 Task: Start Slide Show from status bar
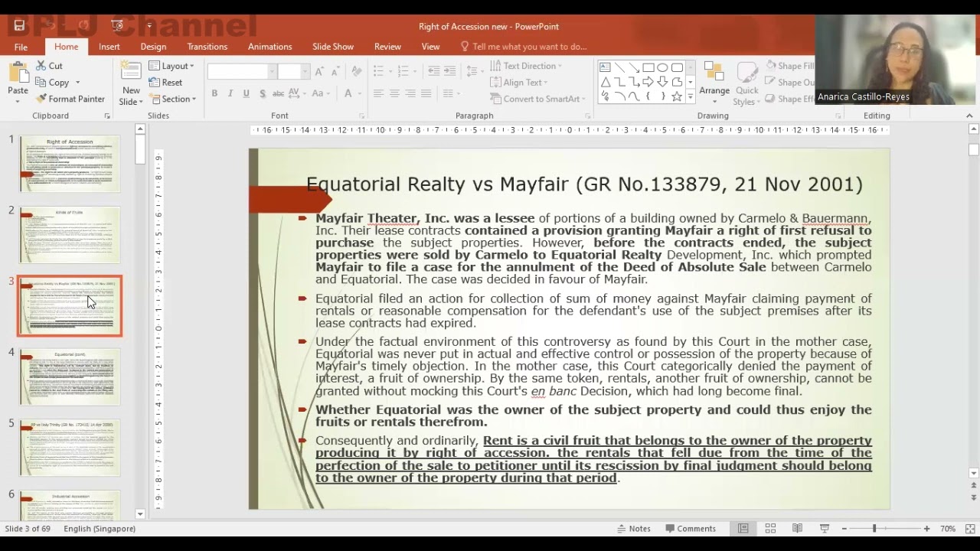pyautogui.click(x=825, y=529)
